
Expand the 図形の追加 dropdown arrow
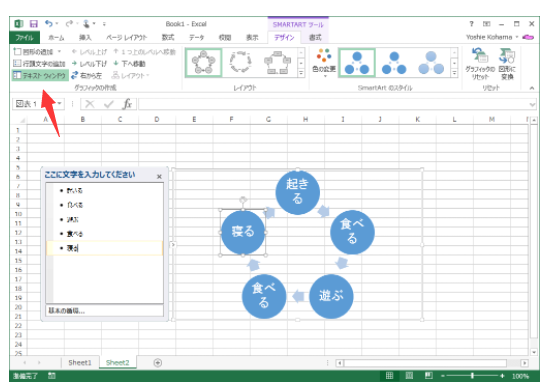(x=59, y=51)
